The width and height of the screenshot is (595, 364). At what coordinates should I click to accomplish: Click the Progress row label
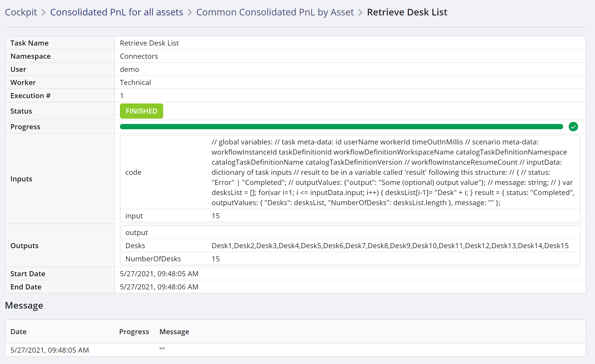25,127
